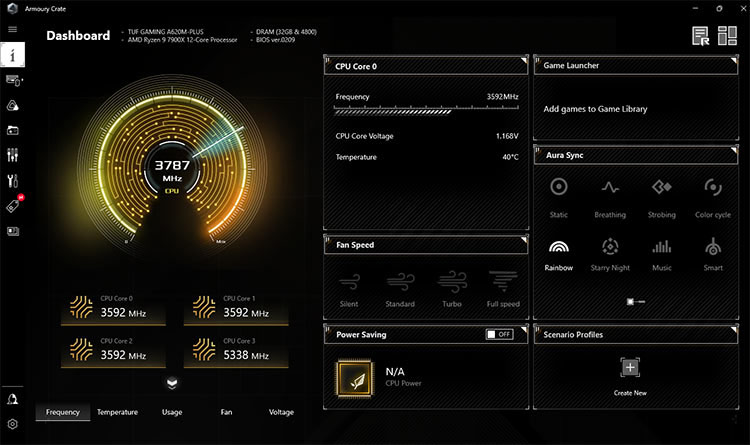The image size is (750, 445).
Task: Click Add games to Game Library
Action: coord(595,109)
